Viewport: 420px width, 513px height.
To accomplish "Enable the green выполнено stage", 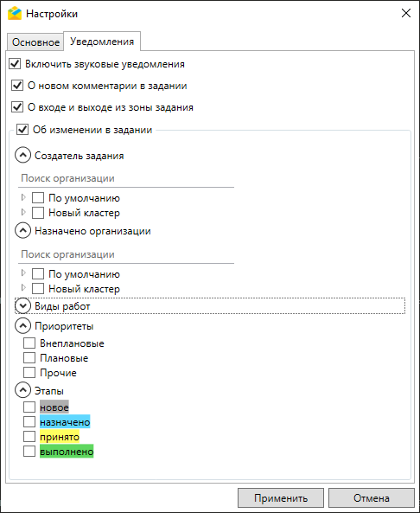I will point(29,452).
